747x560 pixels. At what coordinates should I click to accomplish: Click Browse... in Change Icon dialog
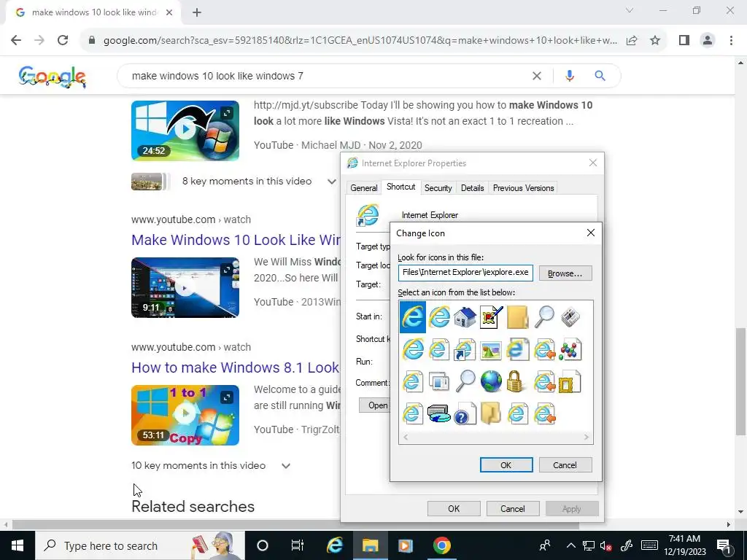565,273
